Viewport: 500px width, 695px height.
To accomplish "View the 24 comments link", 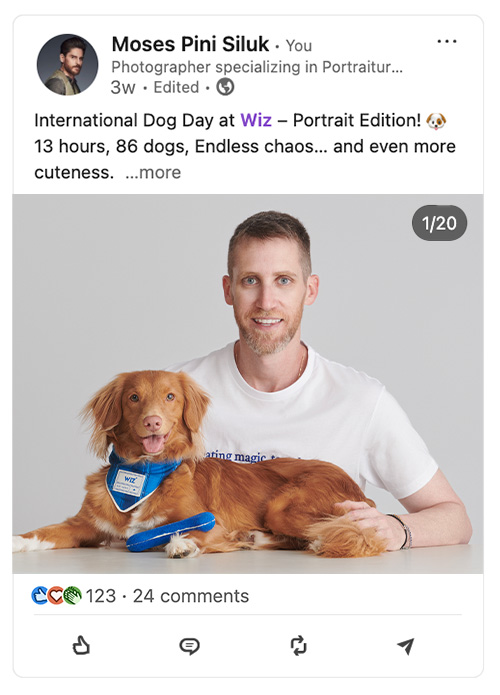I will tap(191, 596).
